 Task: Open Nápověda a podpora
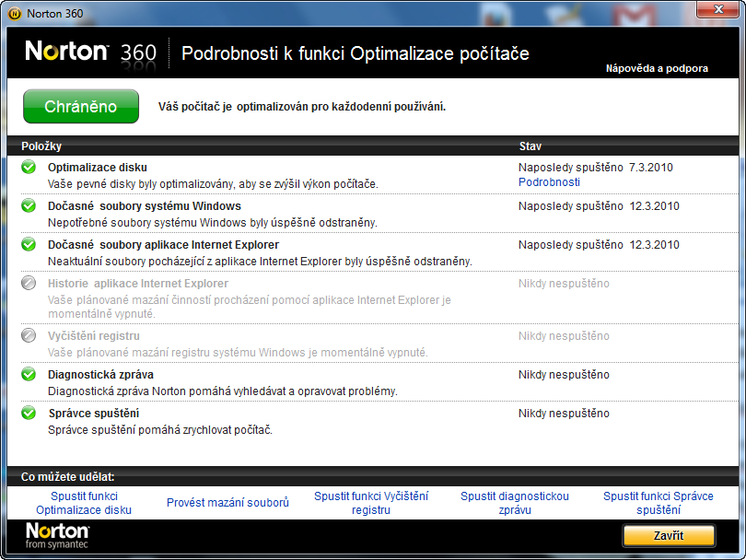click(x=657, y=68)
